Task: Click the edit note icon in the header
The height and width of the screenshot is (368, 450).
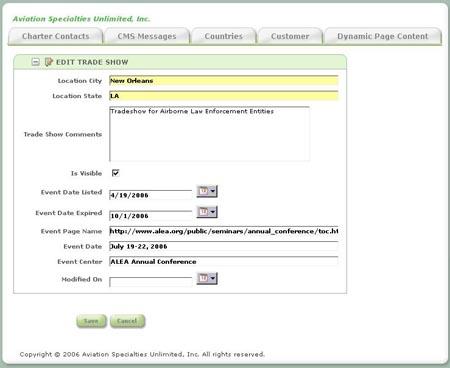Action: tap(49, 62)
